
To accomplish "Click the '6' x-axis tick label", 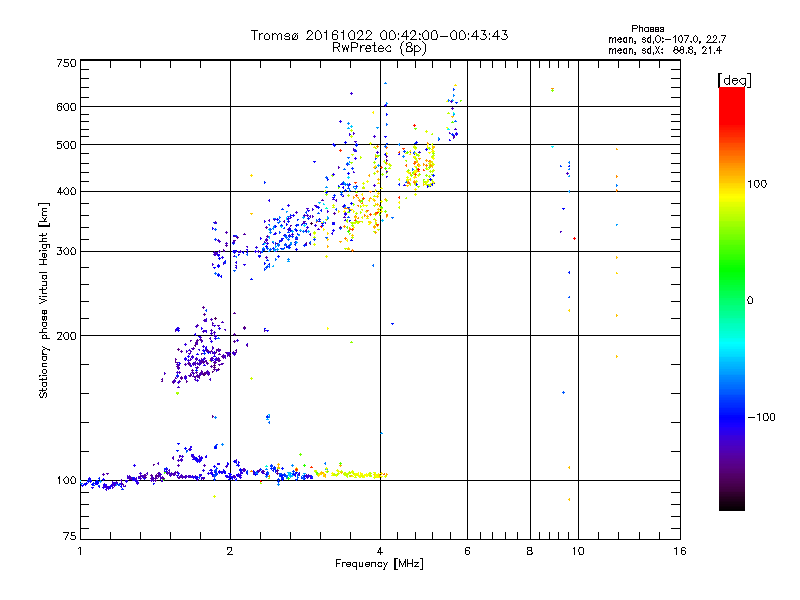I will pyautogui.click(x=467, y=551).
